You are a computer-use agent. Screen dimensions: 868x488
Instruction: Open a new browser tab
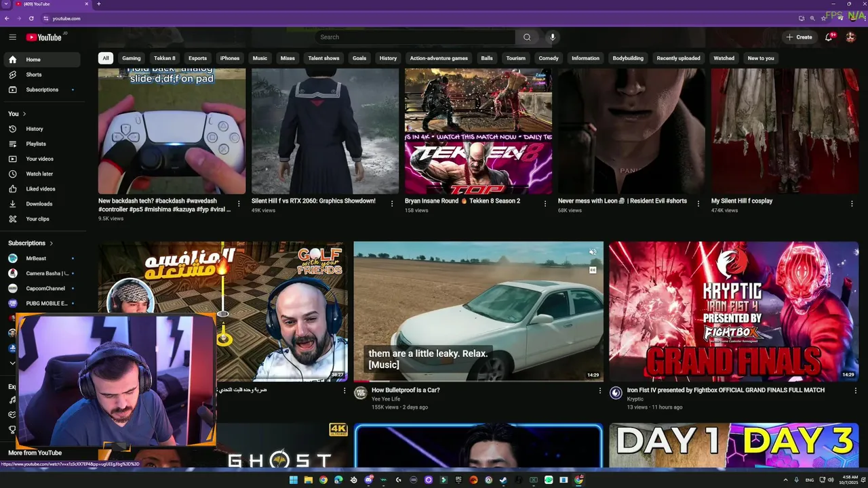pos(98,4)
